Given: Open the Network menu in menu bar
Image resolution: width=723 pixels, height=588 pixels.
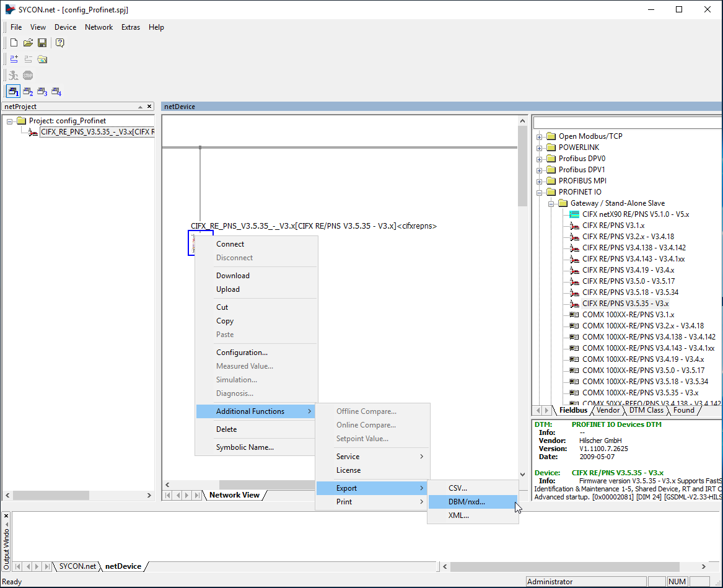Looking at the screenshot, I should pyautogui.click(x=99, y=27).
